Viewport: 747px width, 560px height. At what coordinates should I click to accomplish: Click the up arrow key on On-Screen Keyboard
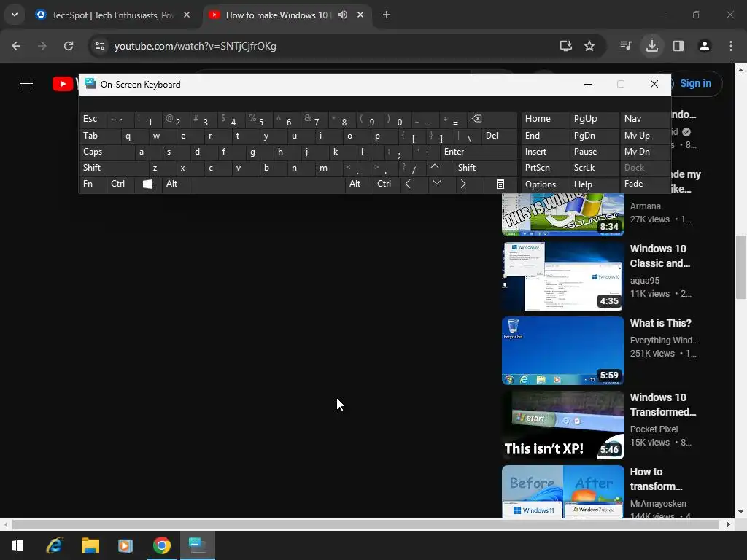(435, 168)
